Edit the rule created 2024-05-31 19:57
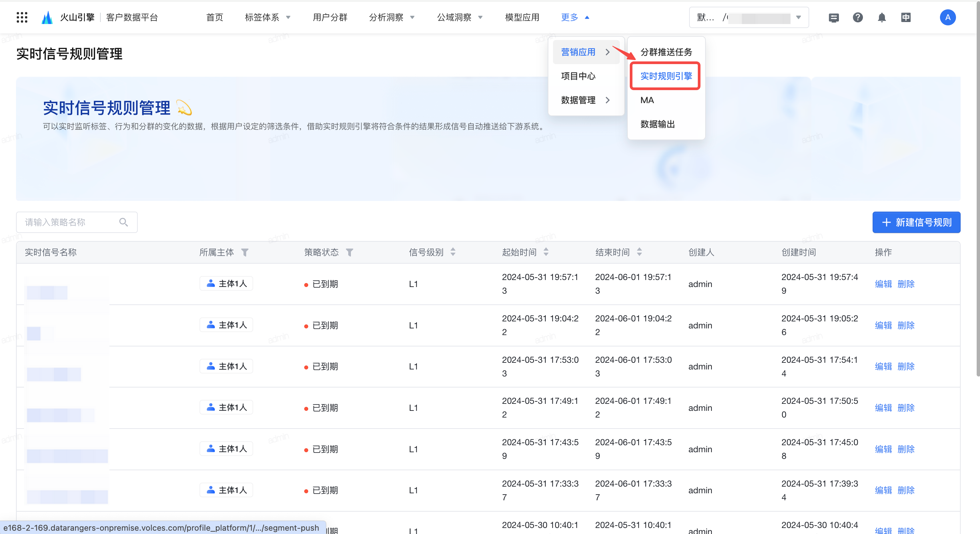Image resolution: width=980 pixels, height=534 pixels. click(x=883, y=284)
